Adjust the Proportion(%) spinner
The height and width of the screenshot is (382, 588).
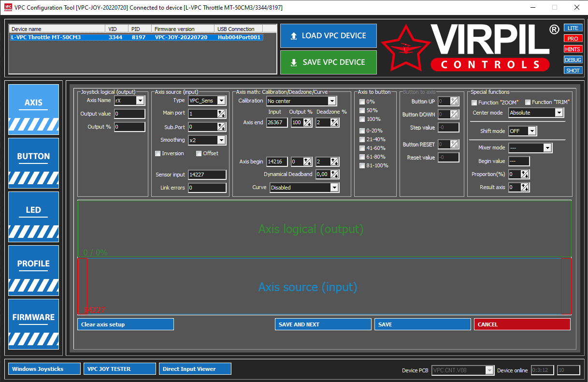point(525,175)
